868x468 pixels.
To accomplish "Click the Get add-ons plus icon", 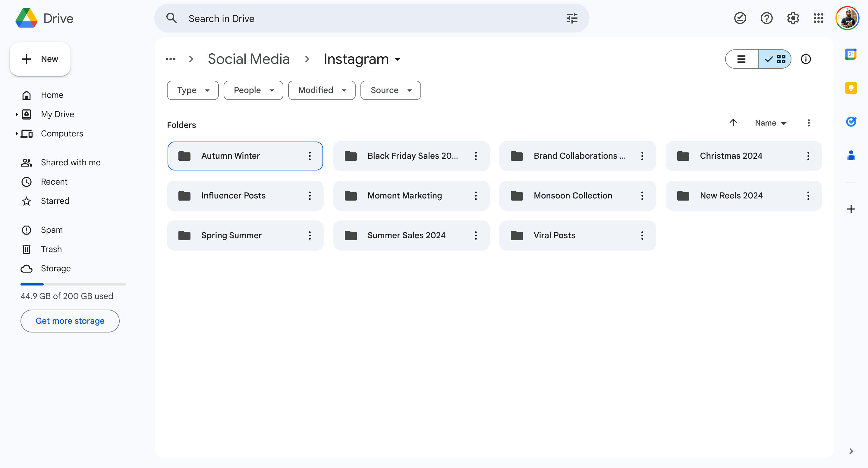I will click(851, 209).
